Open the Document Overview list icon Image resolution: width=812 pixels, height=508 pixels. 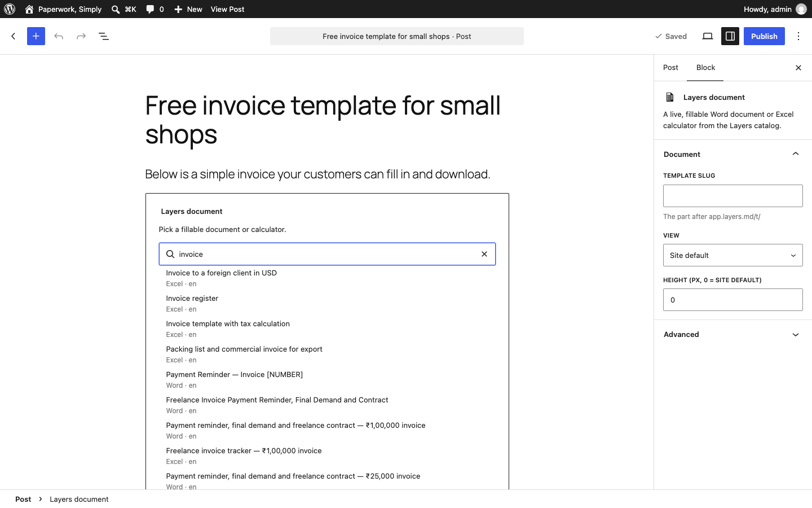coord(104,36)
